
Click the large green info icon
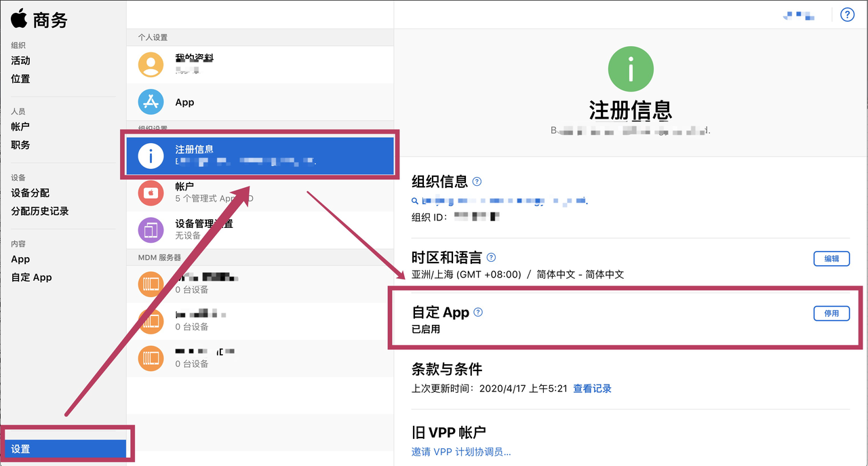click(x=631, y=69)
